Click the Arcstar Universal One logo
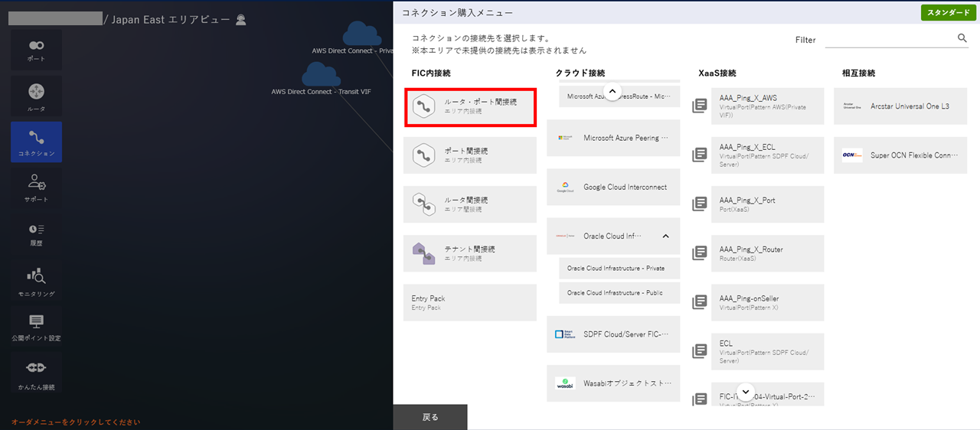This screenshot has height=430, width=980. pyautogui.click(x=852, y=106)
